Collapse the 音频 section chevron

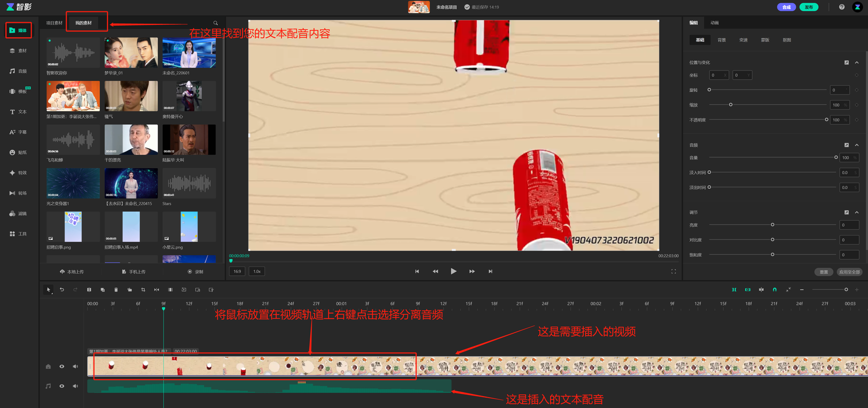click(x=857, y=145)
